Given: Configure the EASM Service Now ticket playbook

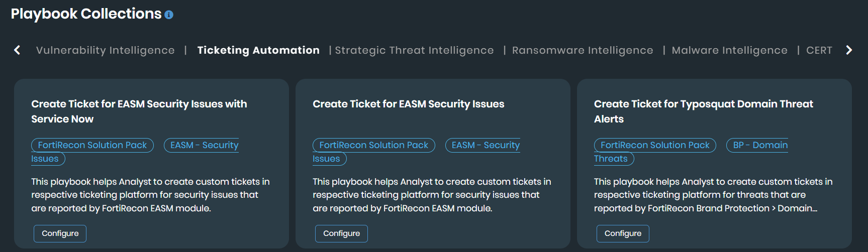Looking at the screenshot, I should (60, 233).
